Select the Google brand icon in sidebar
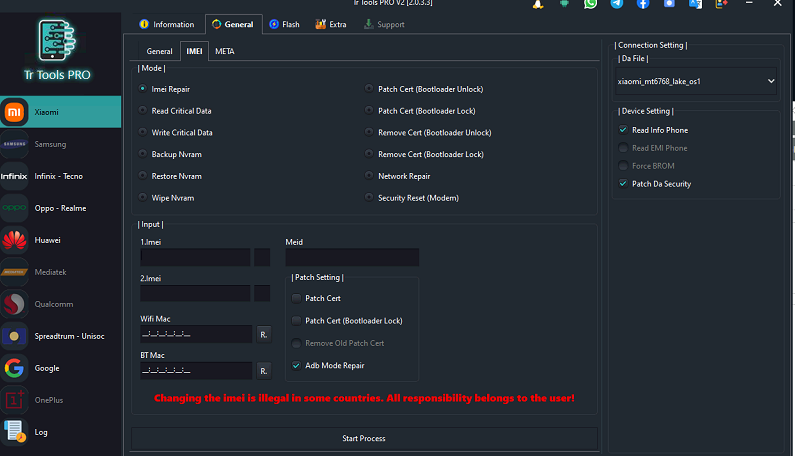Image resolution: width=795 pixels, height=456 pixels. pyautogui.click(x=14, y=368)
